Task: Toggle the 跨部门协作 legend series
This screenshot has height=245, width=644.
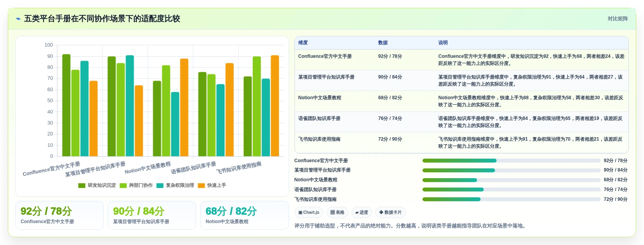Action: tap(136, 185)
